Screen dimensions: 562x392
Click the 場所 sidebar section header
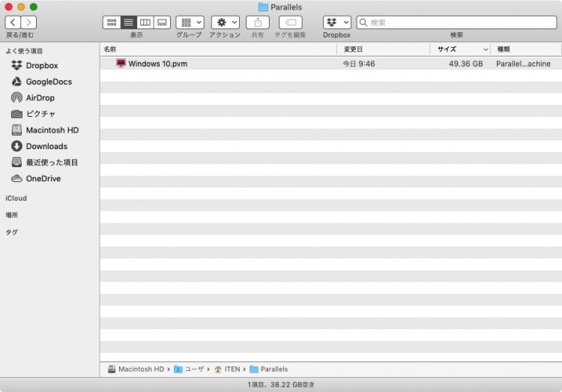12,215
